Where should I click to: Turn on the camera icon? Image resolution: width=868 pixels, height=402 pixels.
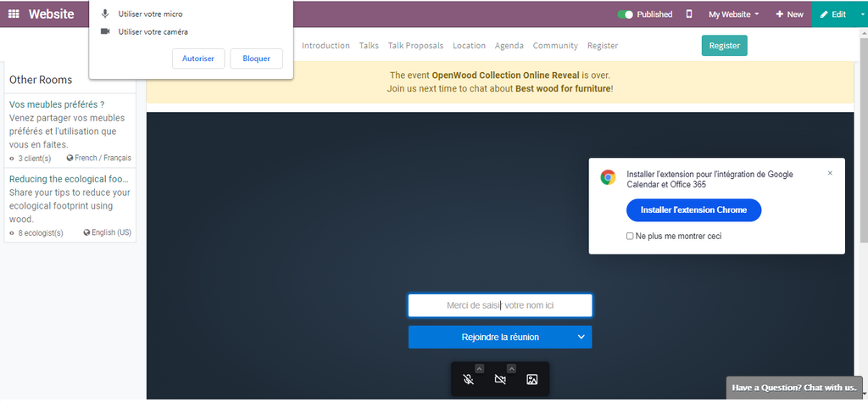(500, 380)
